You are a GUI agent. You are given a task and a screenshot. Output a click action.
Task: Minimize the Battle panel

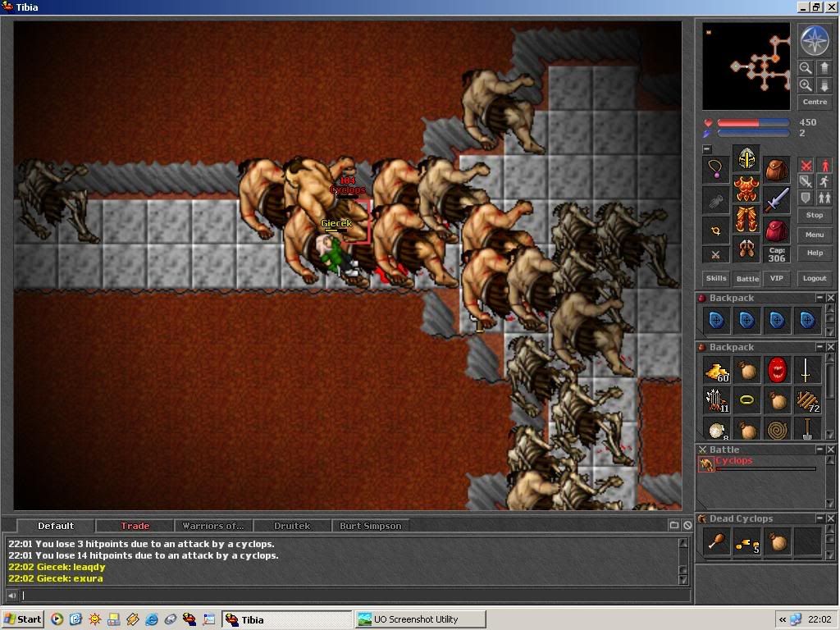click(819, 450)
